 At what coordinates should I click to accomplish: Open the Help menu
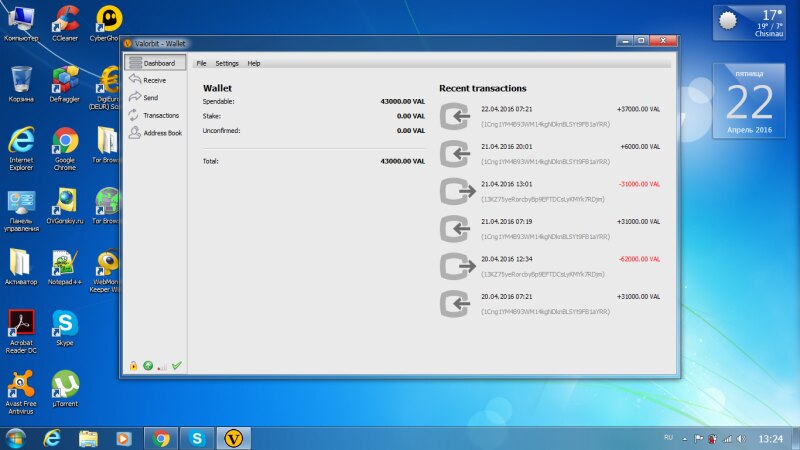pos(254,63)
